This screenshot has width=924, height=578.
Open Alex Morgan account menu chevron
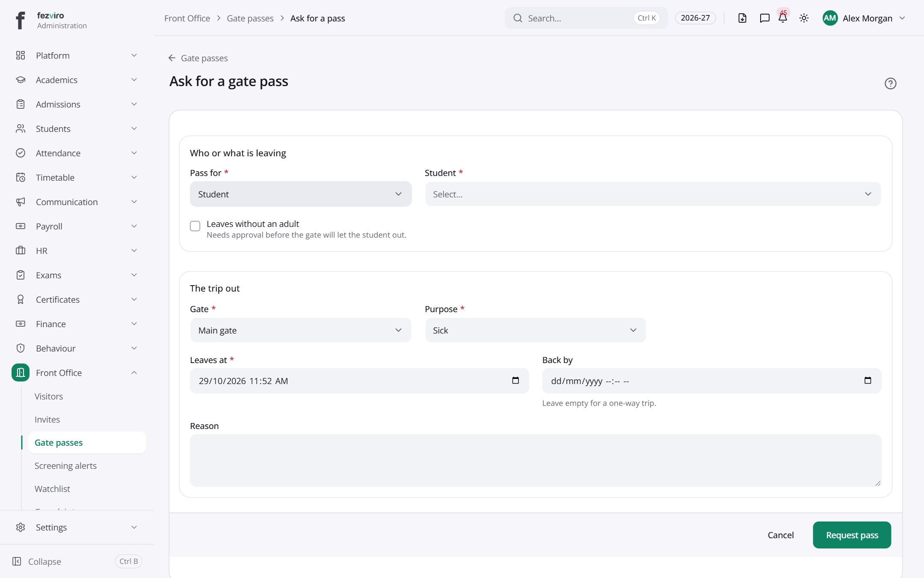902,18
